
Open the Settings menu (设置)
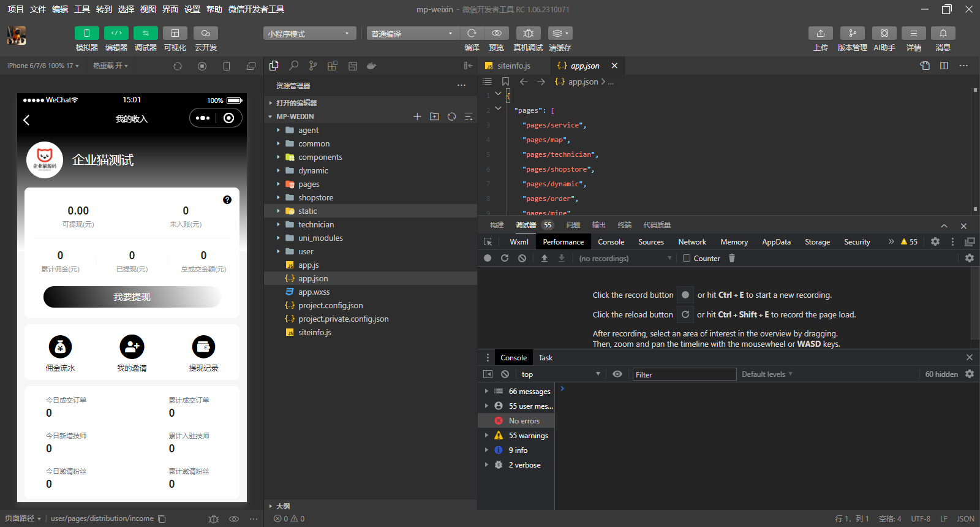point(192,9)
